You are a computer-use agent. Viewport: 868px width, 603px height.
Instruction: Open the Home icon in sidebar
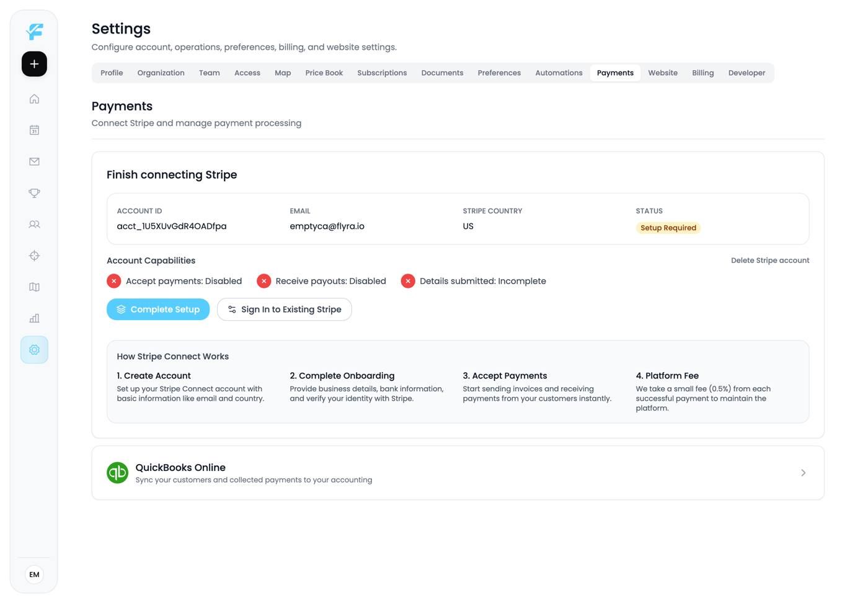click(34, 99)
